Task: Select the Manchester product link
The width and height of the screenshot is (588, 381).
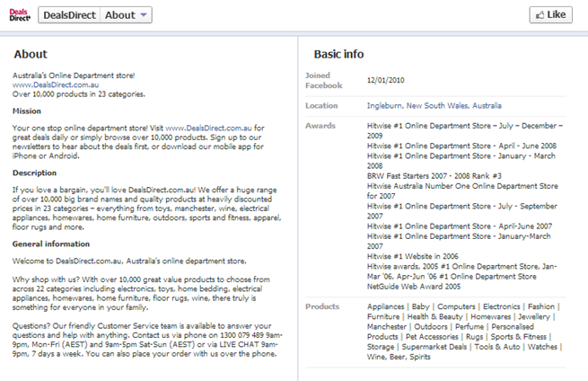Action: point(387,327)
